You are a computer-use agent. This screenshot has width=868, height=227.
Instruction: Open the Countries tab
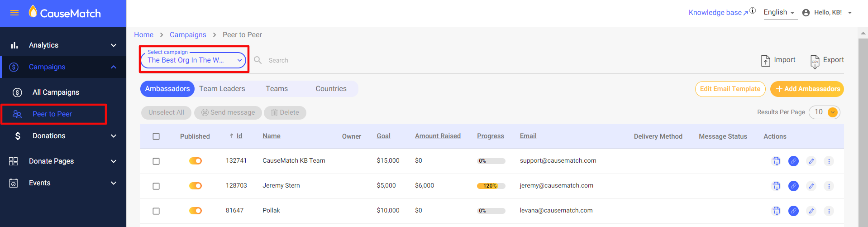(331, 89)
